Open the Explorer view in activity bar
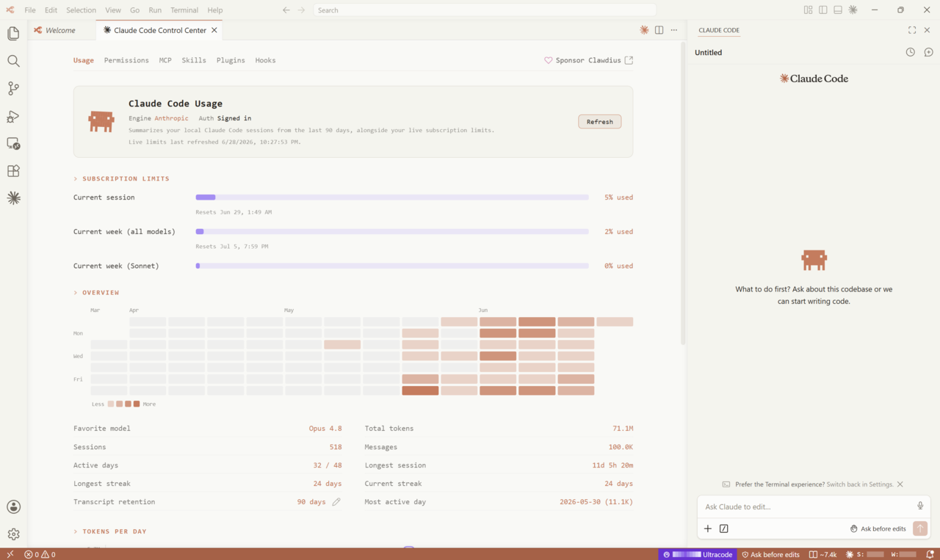Image resolution: width=940 pixels, height=560 pixels. 13,34
